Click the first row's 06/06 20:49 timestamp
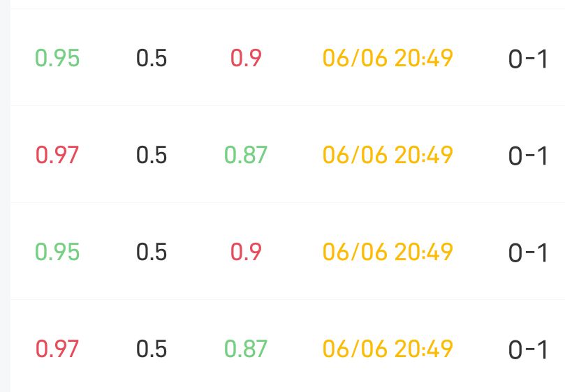The height and width of the screenshot is (392, 565). click(x=388, y=58)
